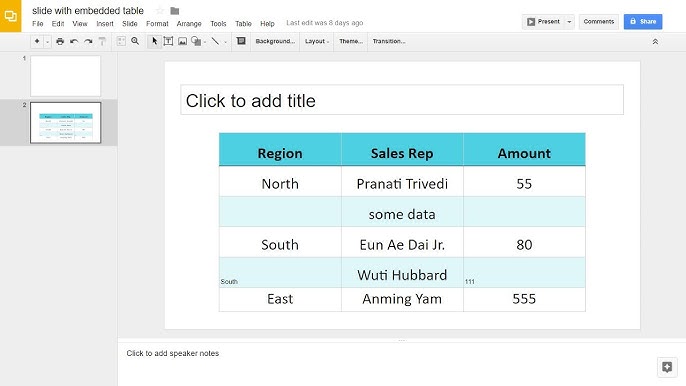Open the Table menu

(x=243, y=24)
